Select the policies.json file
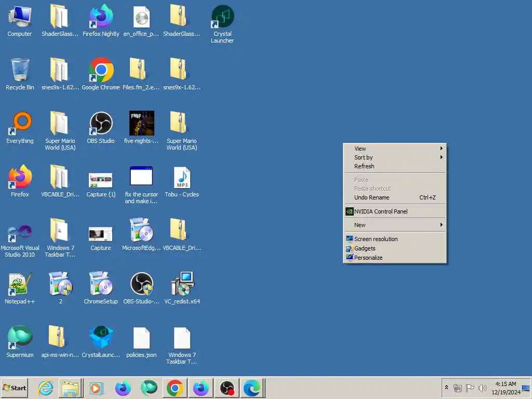This screenshot has width=532, height=399. click(x=141, y=342)
